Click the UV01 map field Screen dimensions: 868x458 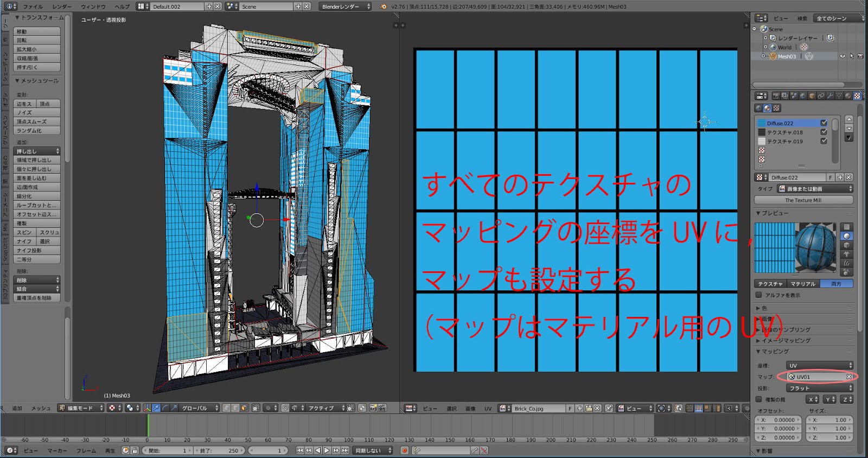pos(820,377)
